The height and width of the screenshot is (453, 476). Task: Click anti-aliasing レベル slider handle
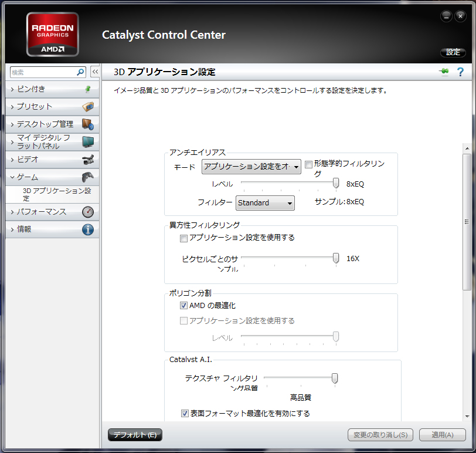[x=336, y=183]
